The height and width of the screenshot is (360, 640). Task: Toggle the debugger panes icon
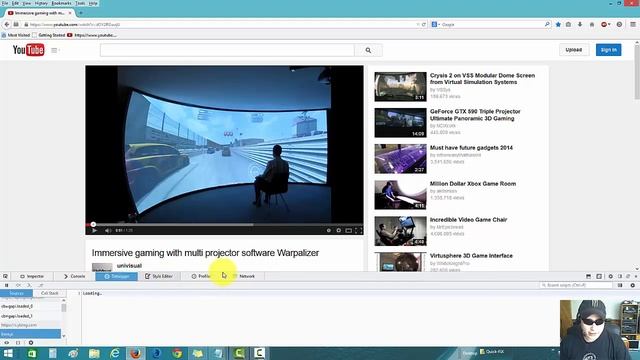tap(620, 285)
